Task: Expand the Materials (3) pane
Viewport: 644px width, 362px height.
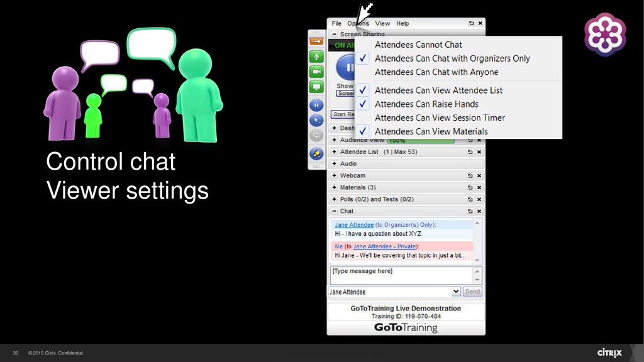Action: [335, 187]
